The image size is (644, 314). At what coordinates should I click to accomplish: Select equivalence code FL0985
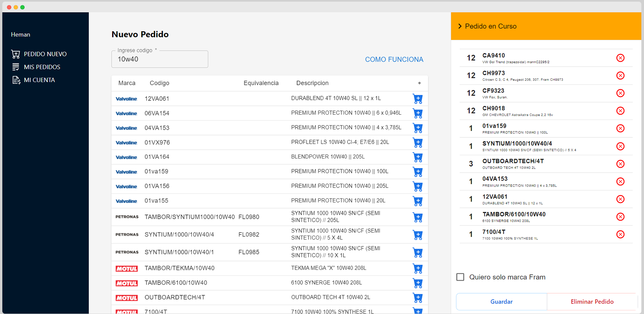point(249,252)
